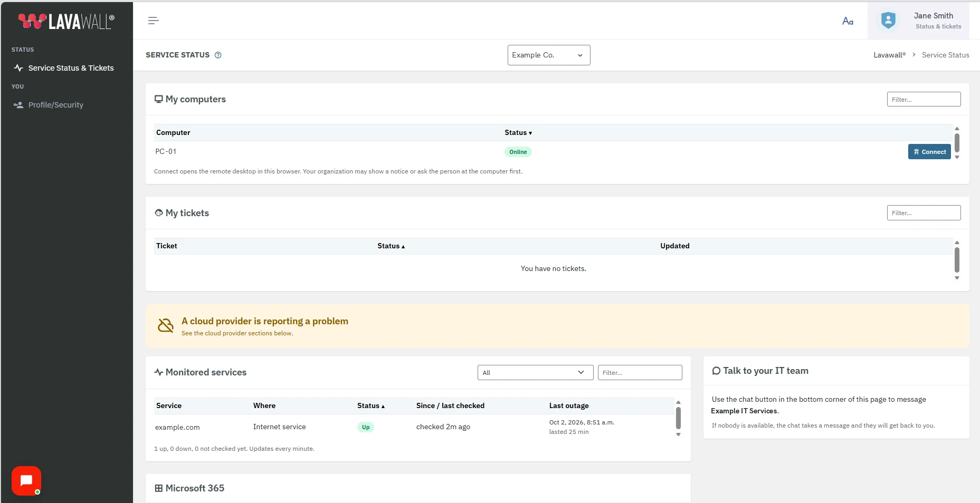This screenshot has width=980, height=503.
Task: Click the Since / last checked column header
Action: (x=450, y=405)
